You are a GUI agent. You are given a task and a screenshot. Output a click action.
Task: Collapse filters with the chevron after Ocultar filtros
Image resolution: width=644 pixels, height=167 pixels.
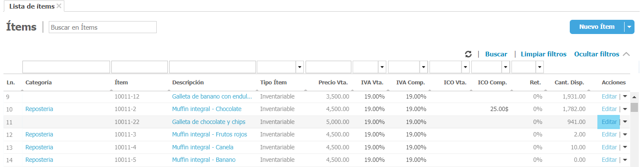[x=627, y=54]
